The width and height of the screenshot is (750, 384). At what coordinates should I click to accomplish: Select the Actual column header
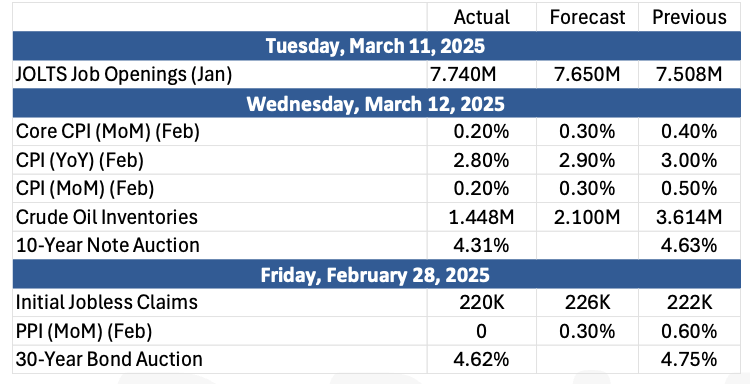pyautogui.click(x=482, y=17)
